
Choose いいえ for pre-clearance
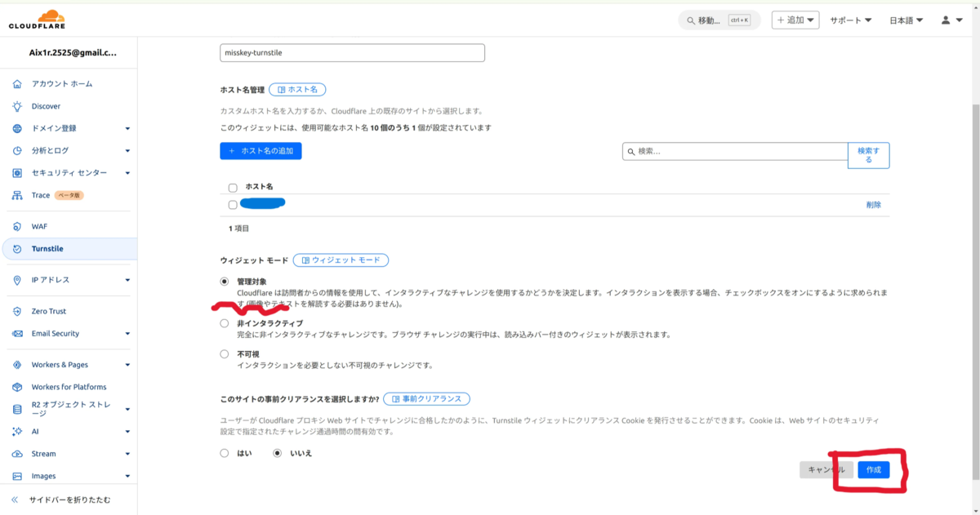tap(278, 453)
